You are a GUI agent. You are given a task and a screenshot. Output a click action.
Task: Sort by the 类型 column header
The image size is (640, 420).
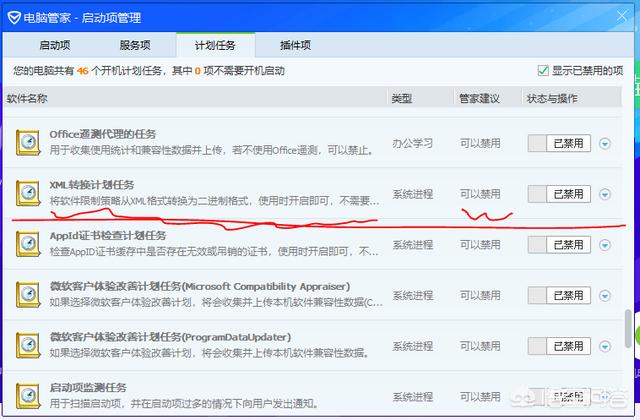coord(401,99)
